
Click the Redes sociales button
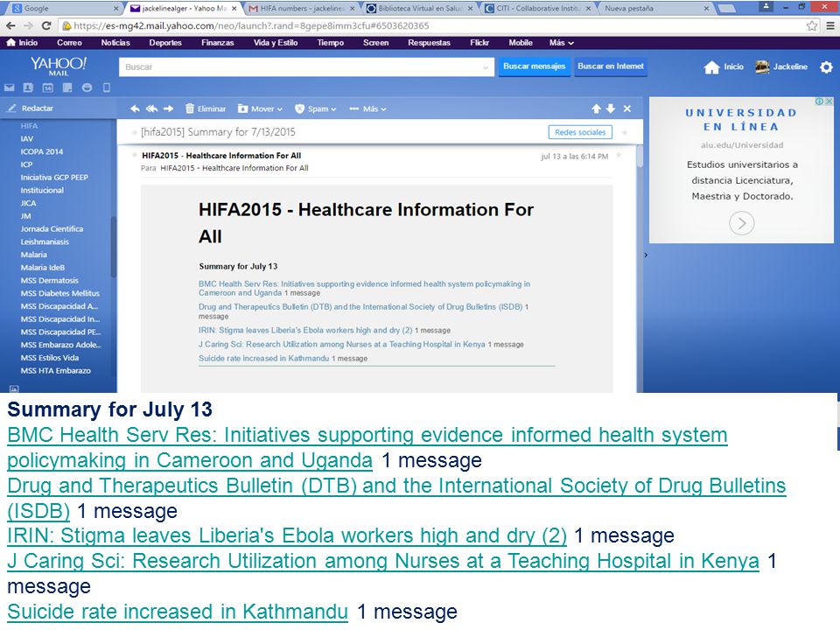pyautogui.click(x=580, y=132)
